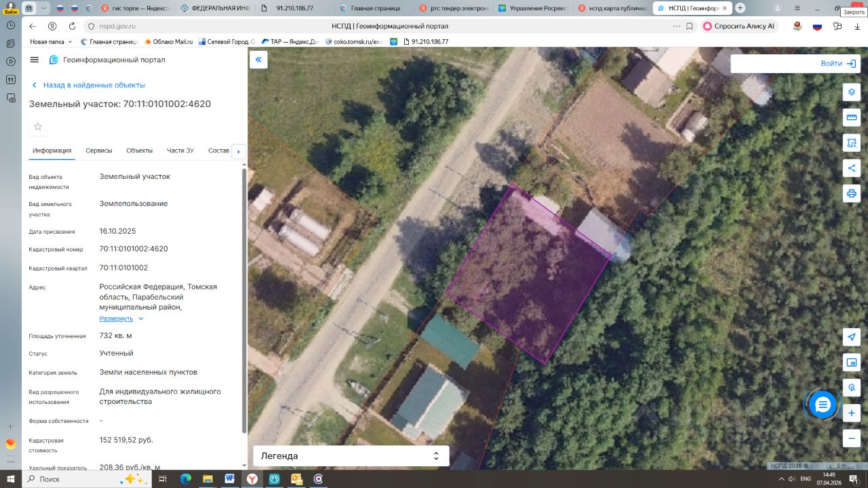Click the highlighted purple land parcel

point(529,274)
